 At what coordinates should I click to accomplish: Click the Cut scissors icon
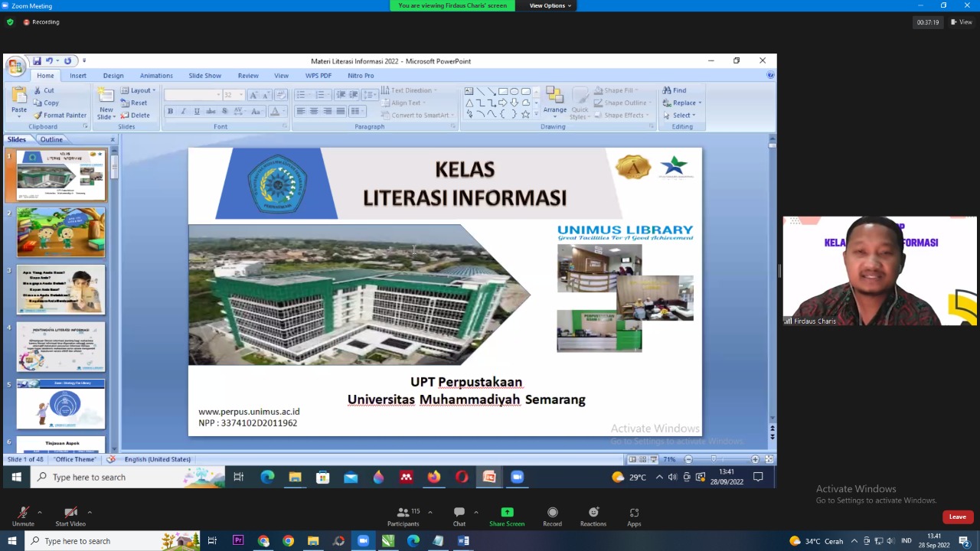click(38, 90)
